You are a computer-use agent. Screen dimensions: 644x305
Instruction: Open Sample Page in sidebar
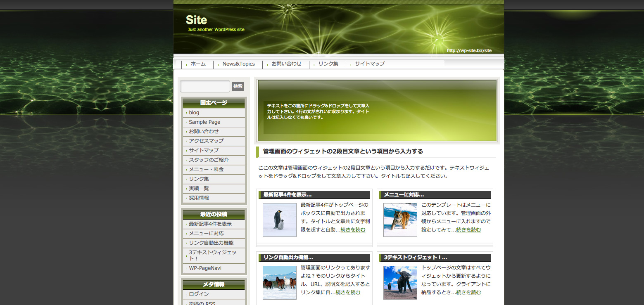[214, 122]
